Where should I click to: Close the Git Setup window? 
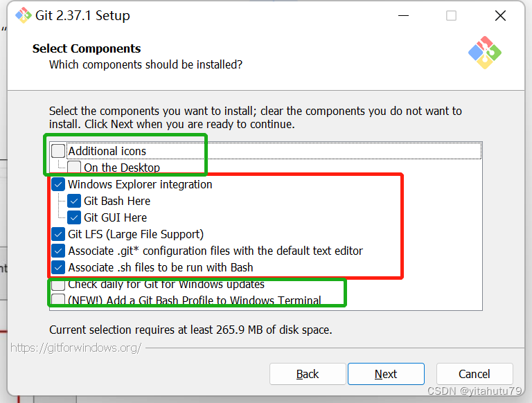pos(500,15)
